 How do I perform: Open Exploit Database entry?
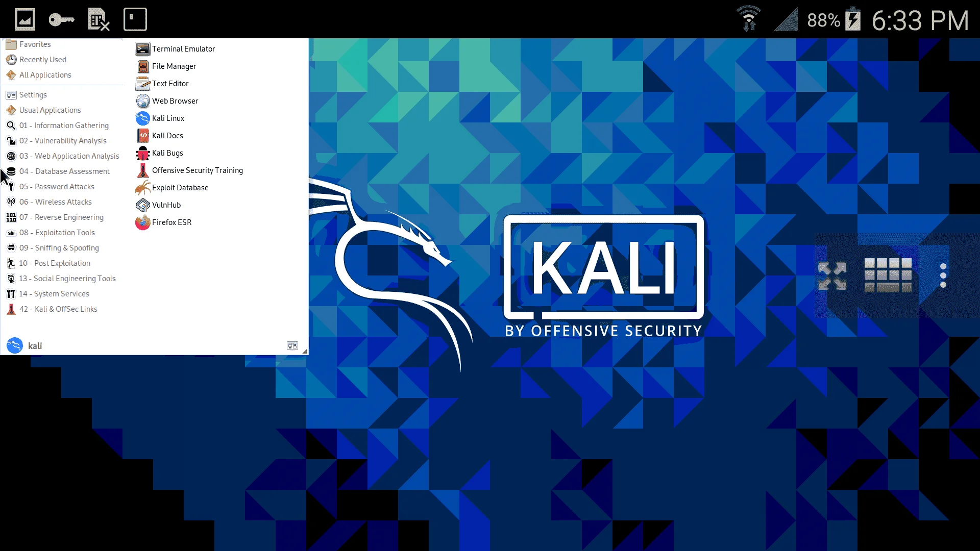172,188
